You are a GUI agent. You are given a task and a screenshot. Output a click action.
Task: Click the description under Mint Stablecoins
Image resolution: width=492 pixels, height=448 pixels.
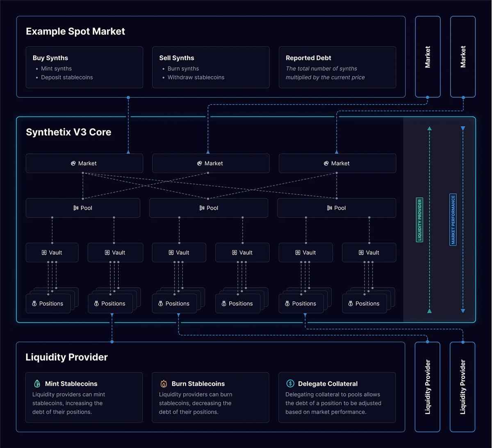[68, 403]
